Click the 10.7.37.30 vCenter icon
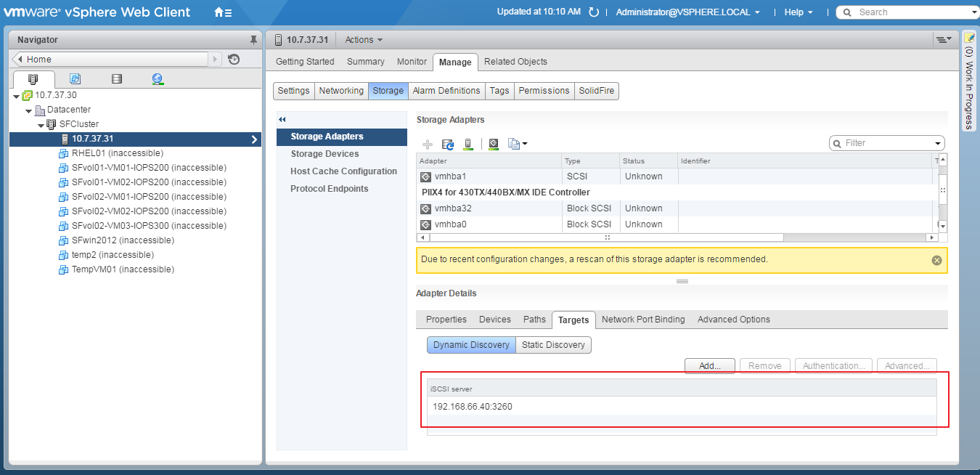 28,95
